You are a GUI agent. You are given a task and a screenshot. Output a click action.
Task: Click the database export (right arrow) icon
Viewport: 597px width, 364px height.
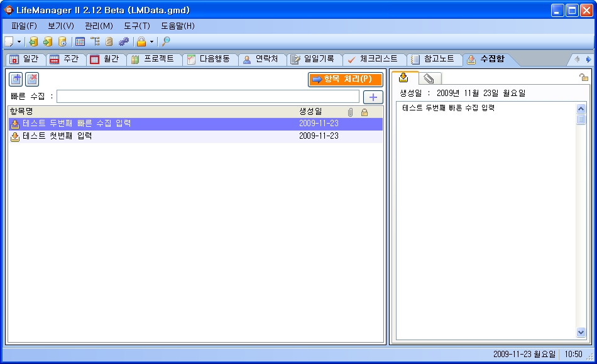(48, 41)
